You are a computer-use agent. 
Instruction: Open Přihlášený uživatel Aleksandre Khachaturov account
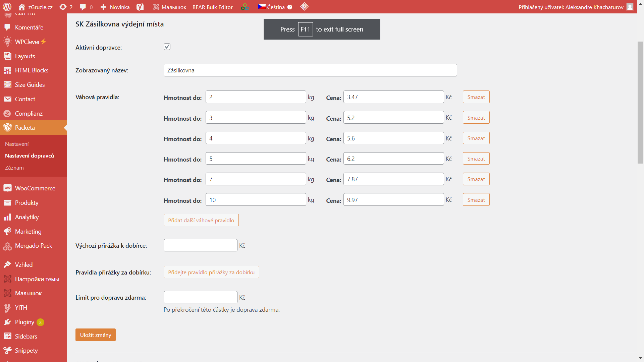click(x=576, y=7)
